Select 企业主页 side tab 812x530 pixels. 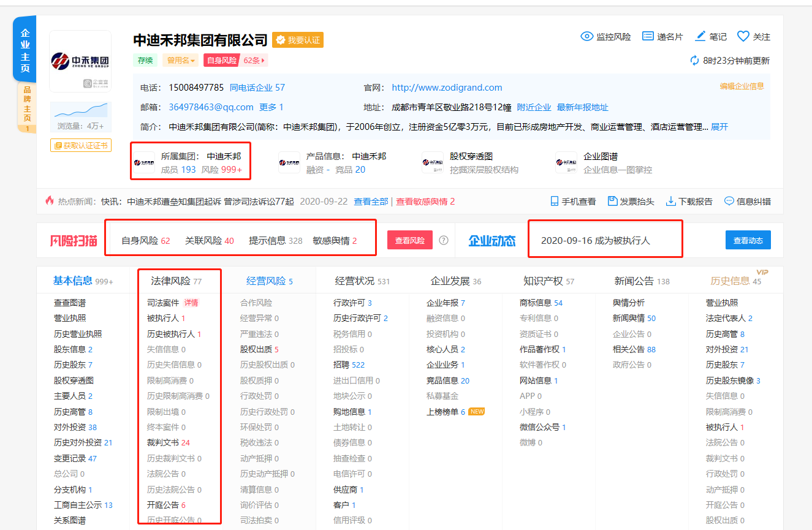25,50
